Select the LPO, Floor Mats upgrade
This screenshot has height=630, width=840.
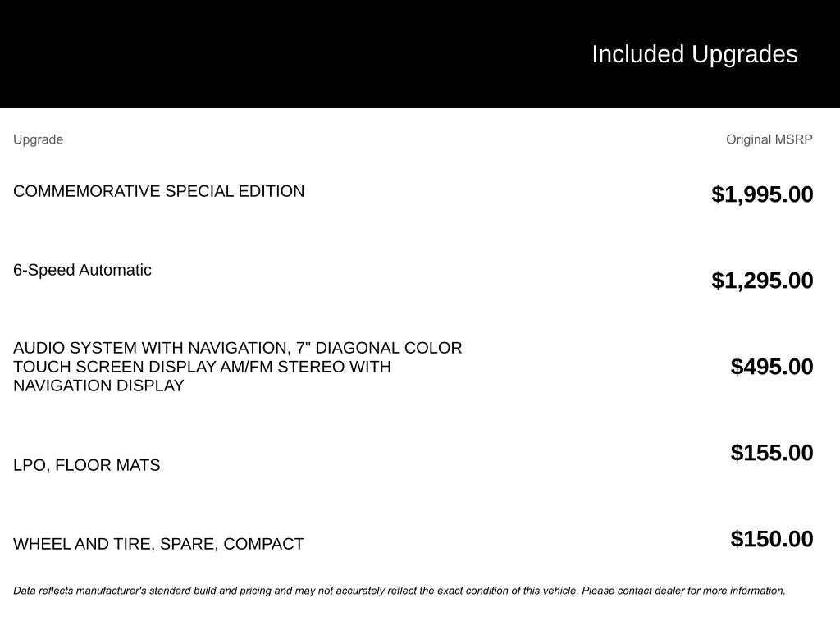coord(86,465)
